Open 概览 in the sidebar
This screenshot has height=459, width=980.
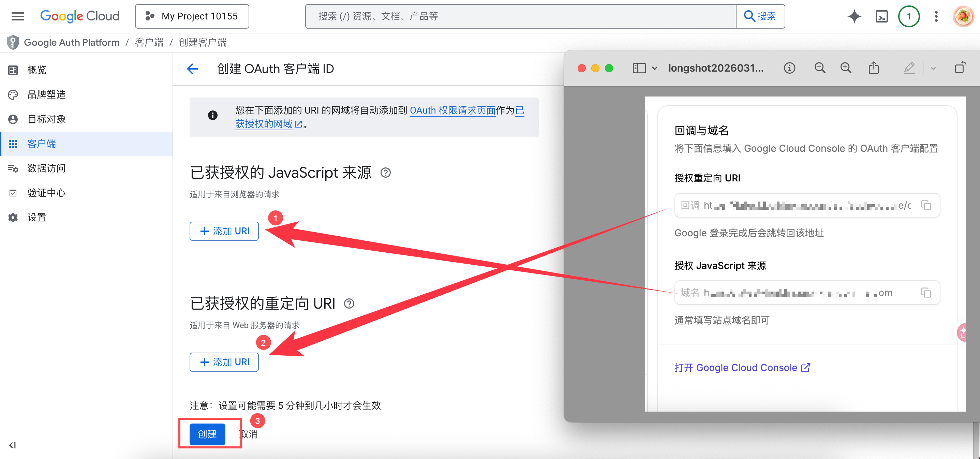coord(86,70)
